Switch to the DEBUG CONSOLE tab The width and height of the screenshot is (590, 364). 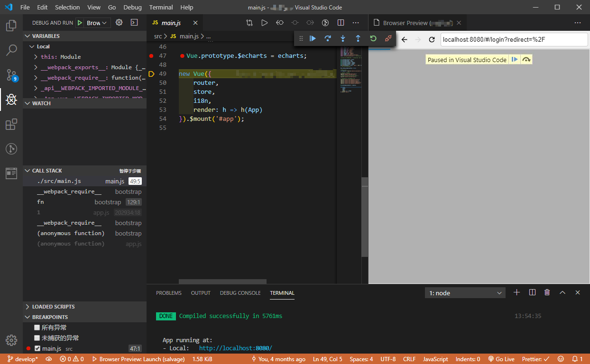[x=240, y=293]
